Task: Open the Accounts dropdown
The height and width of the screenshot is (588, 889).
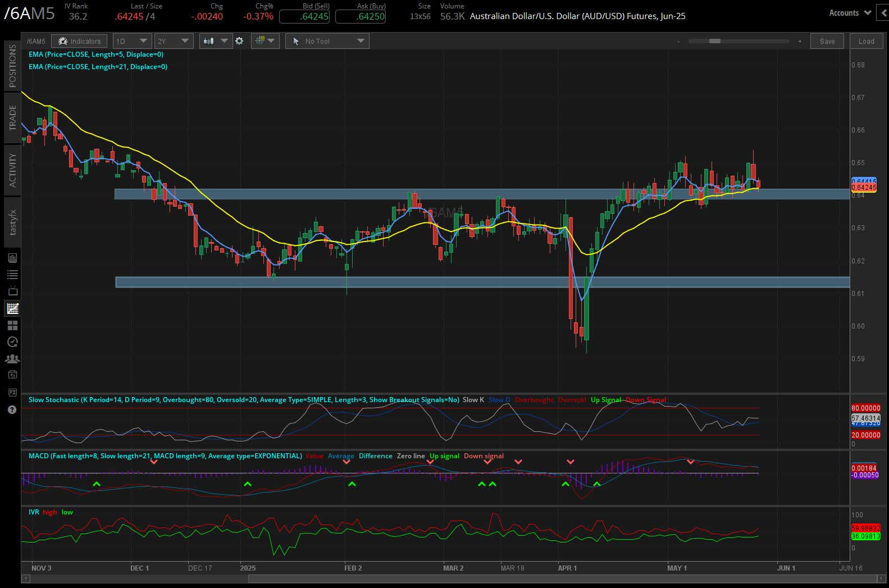Action: coord(850,12)
